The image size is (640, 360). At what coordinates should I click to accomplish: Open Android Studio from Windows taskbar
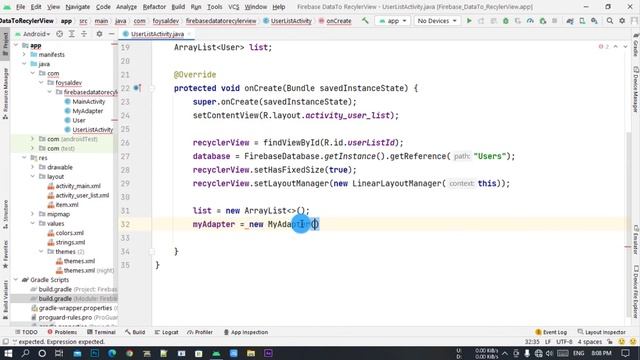pos(216,353)
